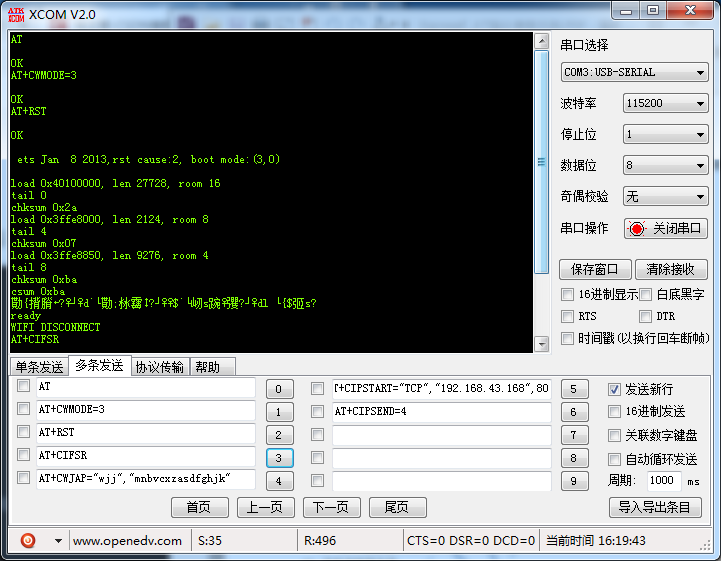Screen dimensions: 721x561
Task: Click the XCOM app icon in title bar
Action: tap(16, 15)
